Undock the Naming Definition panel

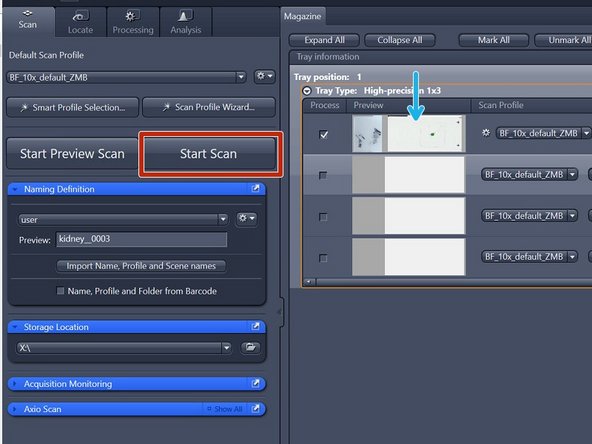(256, 188)
